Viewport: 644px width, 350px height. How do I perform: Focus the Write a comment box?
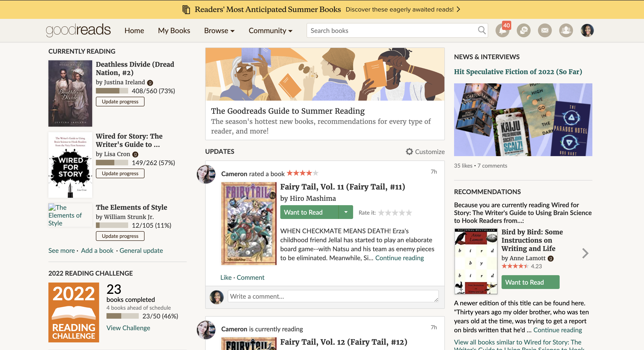(x=333, y=297)
